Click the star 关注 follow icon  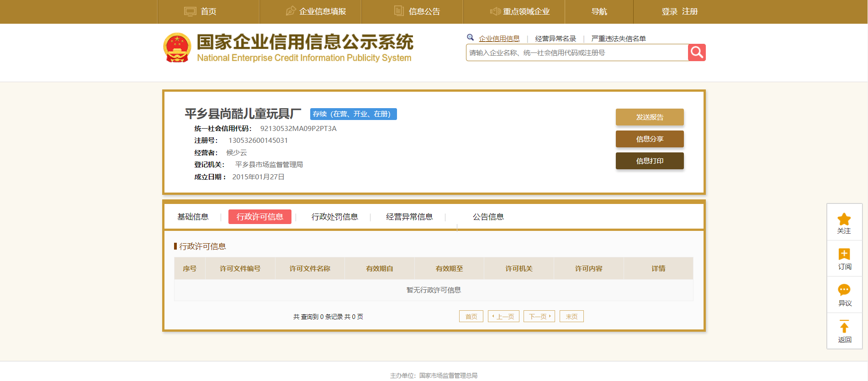pos(844,219)
